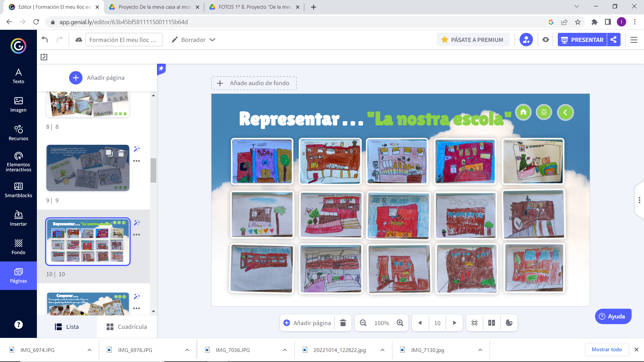The image size is (644, 362).
Task: Toggle preview with the eye icon
Action: pos(546,40)
